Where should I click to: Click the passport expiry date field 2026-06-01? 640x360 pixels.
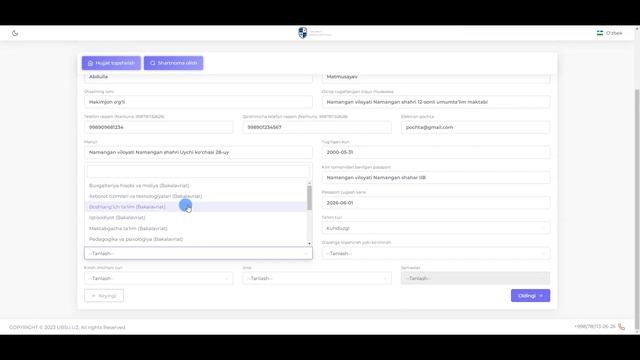tap(436, 203)
